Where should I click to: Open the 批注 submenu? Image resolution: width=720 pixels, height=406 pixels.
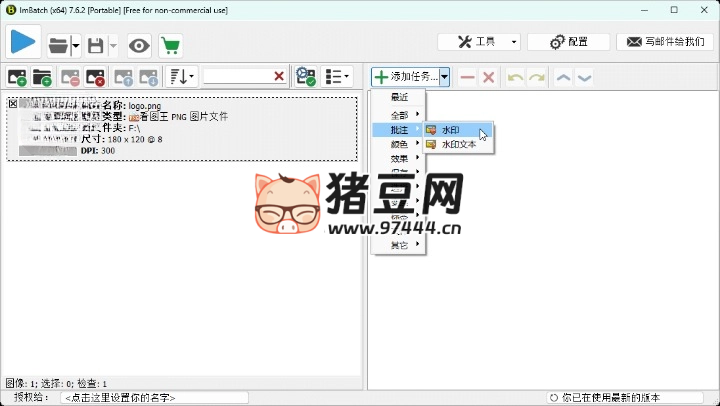pos(398,130)
